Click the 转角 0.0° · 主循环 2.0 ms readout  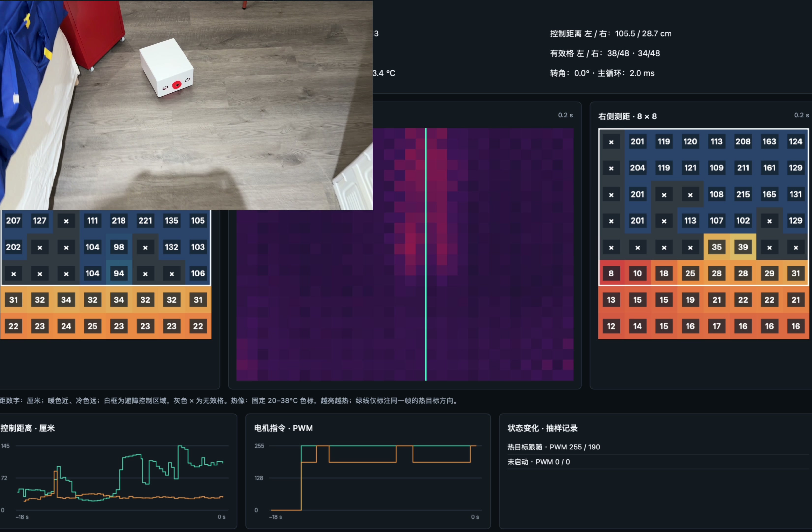(602, 73)
